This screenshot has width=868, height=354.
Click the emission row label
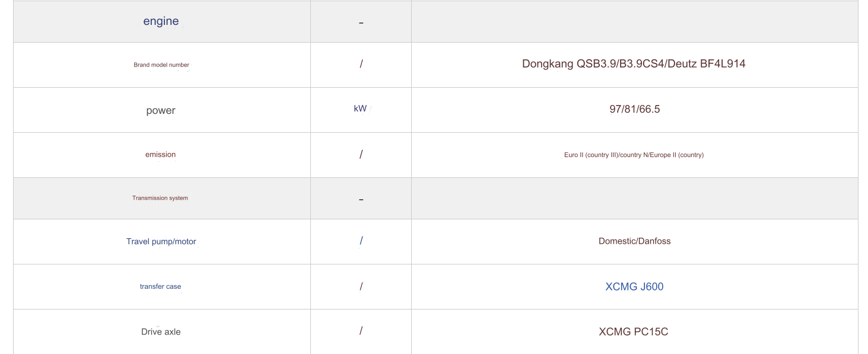(160, 154)
